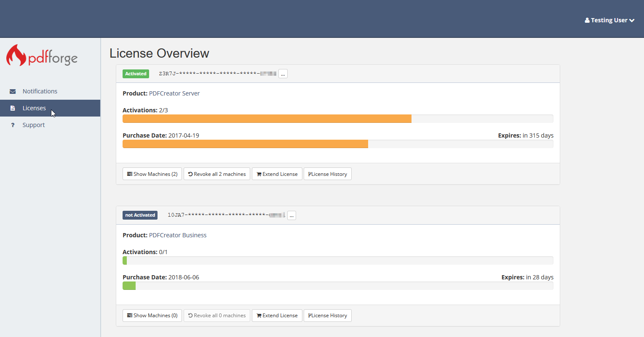The width and height of the screenshot is (644, 337).
Task: Click the envelope icon beside Notifications
Action: (x=13, y=91)
